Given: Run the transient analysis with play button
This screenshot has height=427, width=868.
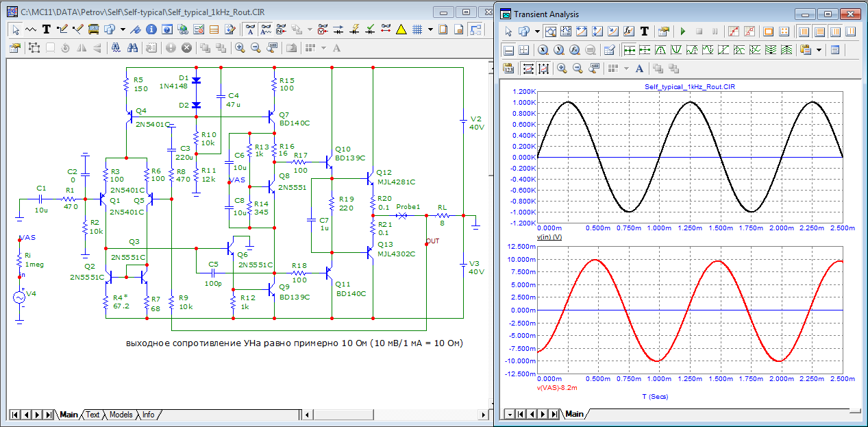Looking at the screenshot, I should click(682, 32).
